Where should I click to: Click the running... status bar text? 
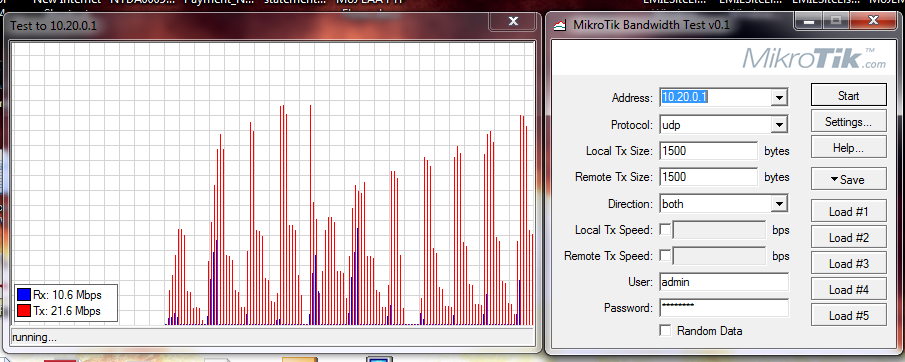click(35, 337)
